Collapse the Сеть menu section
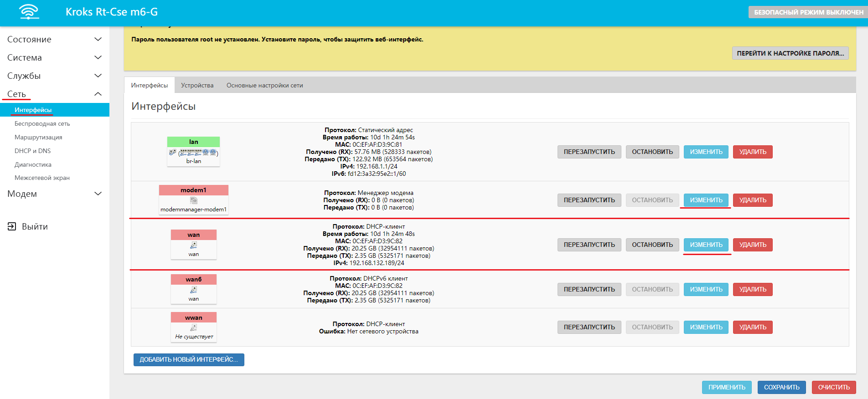 (x=98, y=94)
